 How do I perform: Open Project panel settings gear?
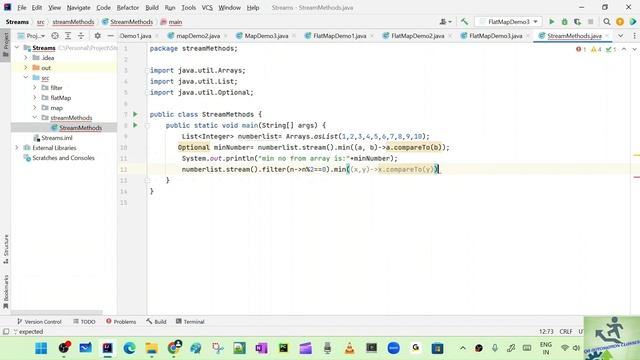point(98,36)
